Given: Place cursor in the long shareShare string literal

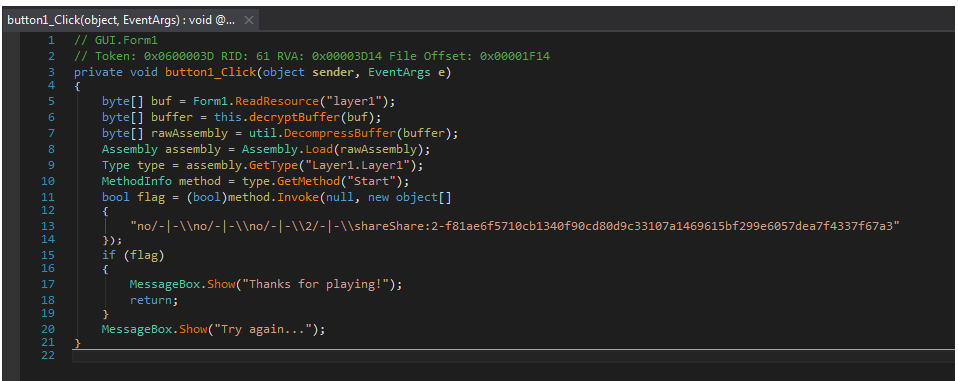Looking at the screenshot, I should (515, 226).
